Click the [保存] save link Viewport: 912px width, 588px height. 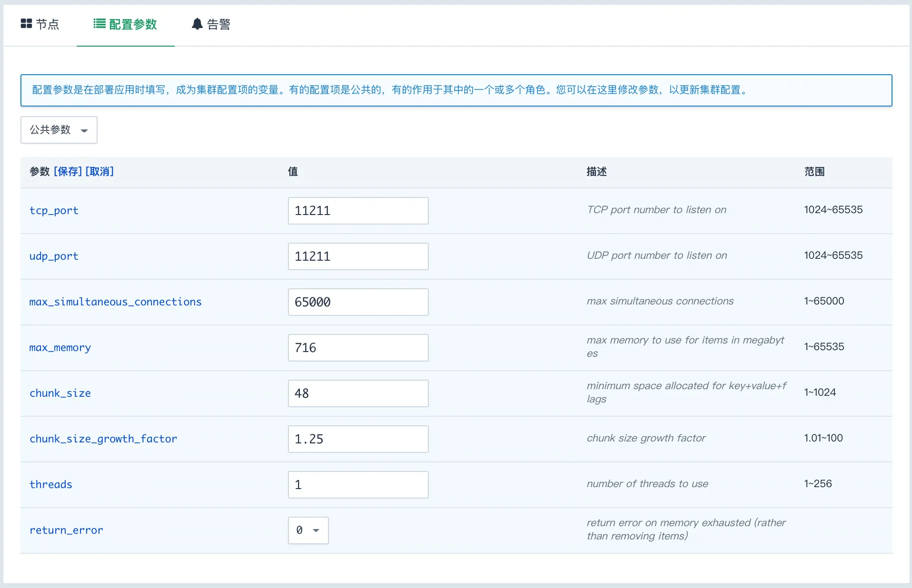pyautogui.click(x=68, y=172)
